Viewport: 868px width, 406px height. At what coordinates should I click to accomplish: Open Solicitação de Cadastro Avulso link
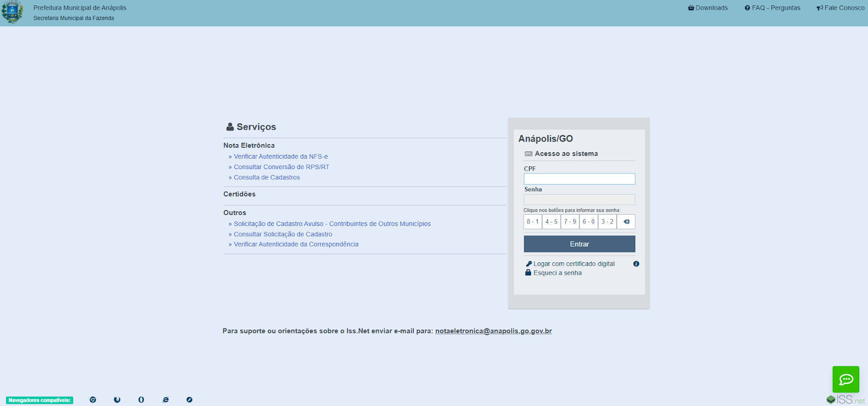[332, 224]
